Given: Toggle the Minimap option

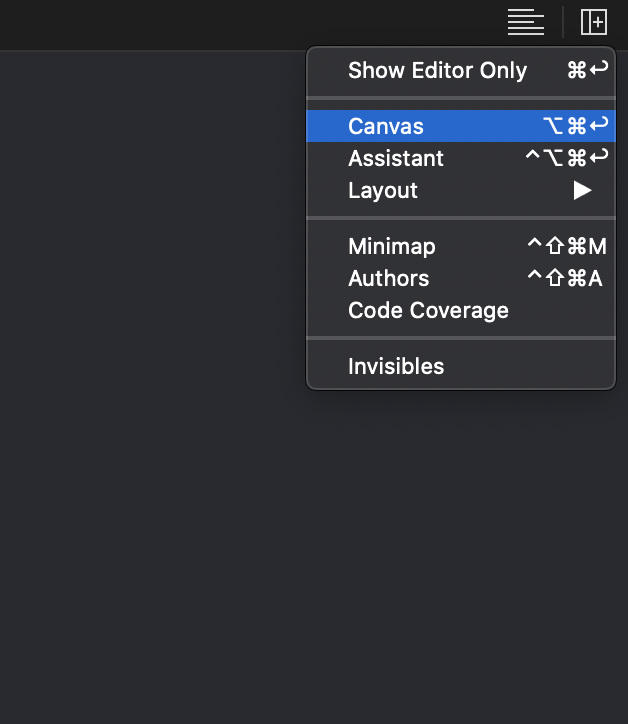Looking at the screenshot, I should coord(391,246).
